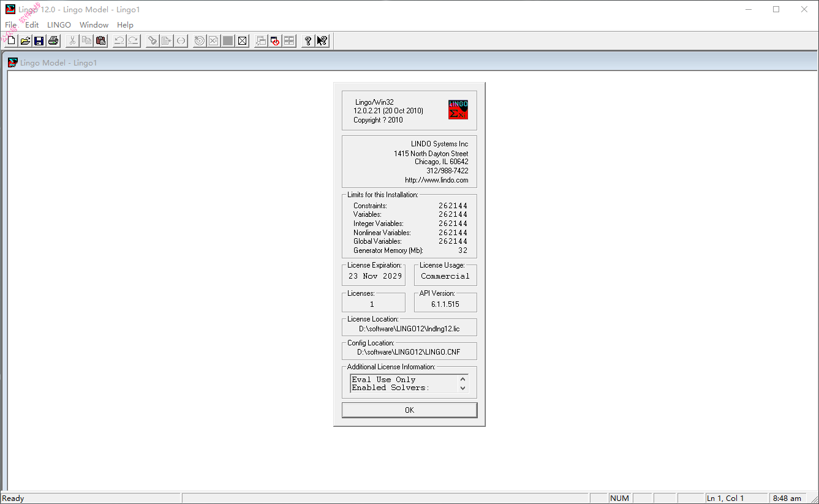Copy selection using the Copy icon
The width and height of the screenshot is (819, 504).
86,41
